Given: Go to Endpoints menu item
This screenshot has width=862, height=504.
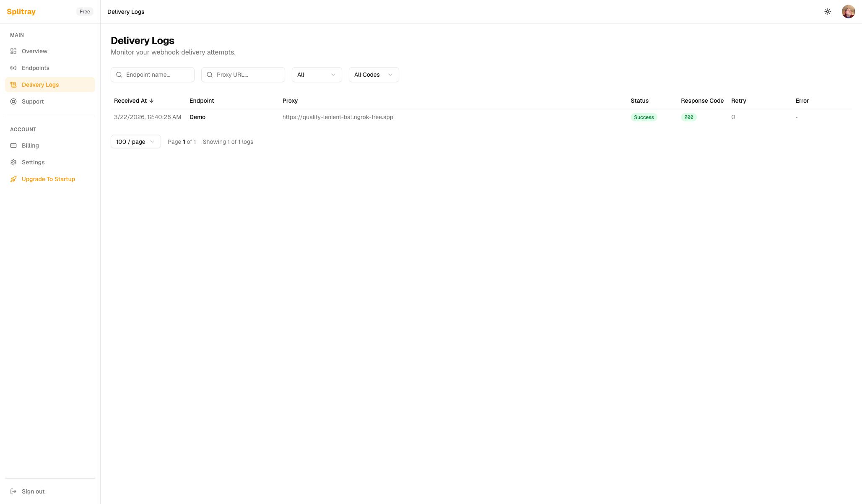Looking at the screenshot, I should [36, 68].
